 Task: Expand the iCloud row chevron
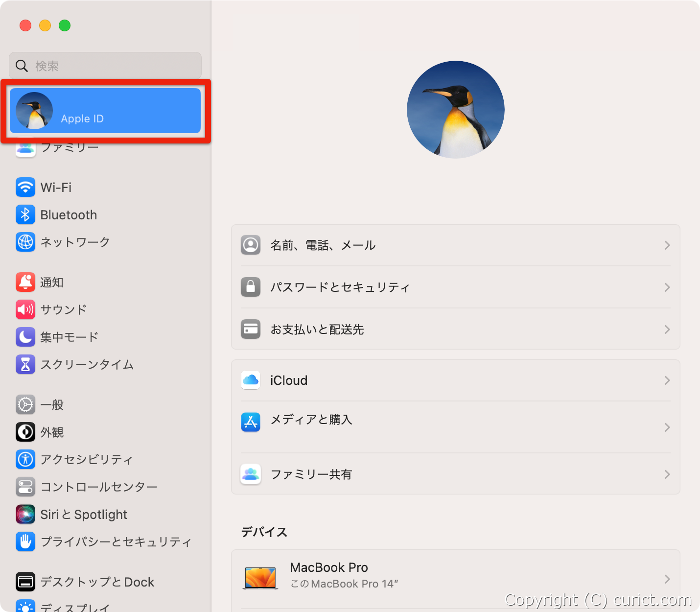pyautogui.click(x=667, y=380)
